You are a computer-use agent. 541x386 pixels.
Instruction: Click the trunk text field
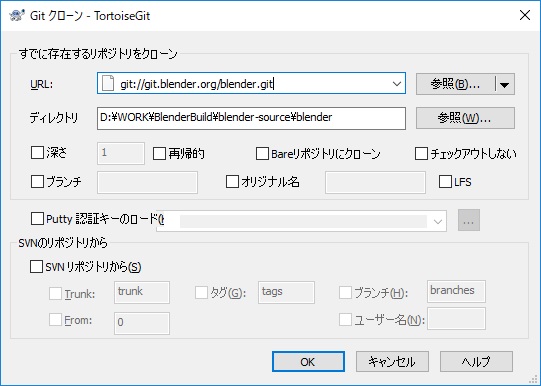coord(142,292)
